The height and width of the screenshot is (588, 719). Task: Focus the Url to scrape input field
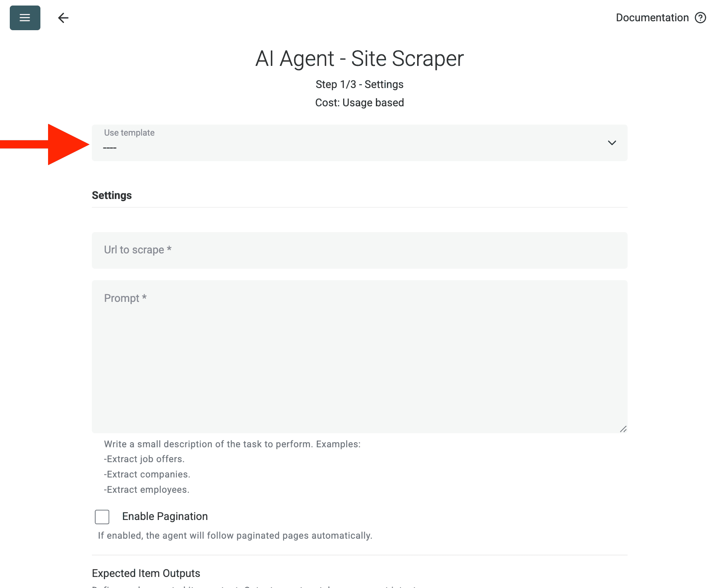[359, 250]
